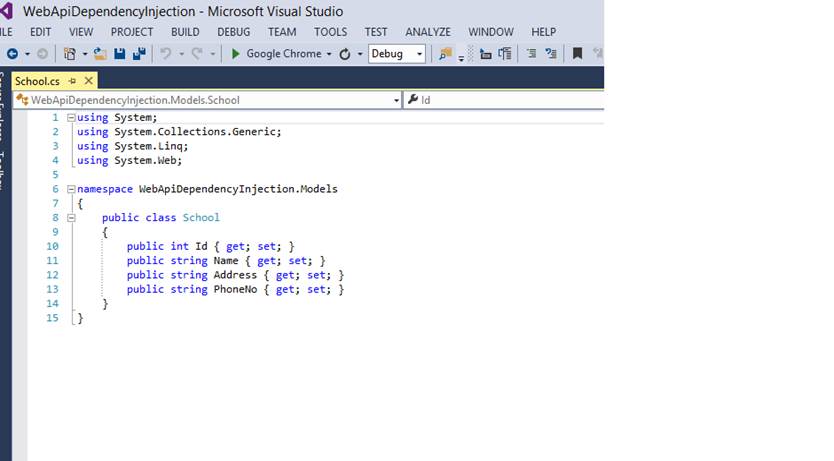Open the refresh options dropdown arrow
The height and width of the screenshot is (461, 834).
point(360,54)
